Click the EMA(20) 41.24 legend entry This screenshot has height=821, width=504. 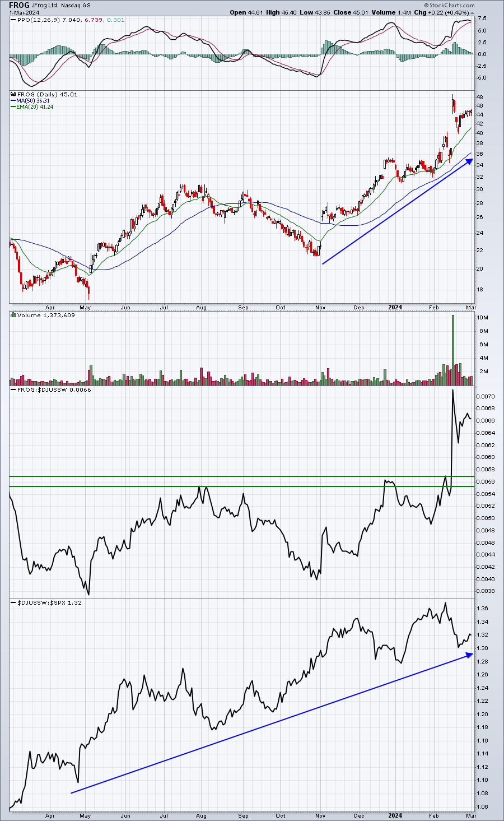36,106
